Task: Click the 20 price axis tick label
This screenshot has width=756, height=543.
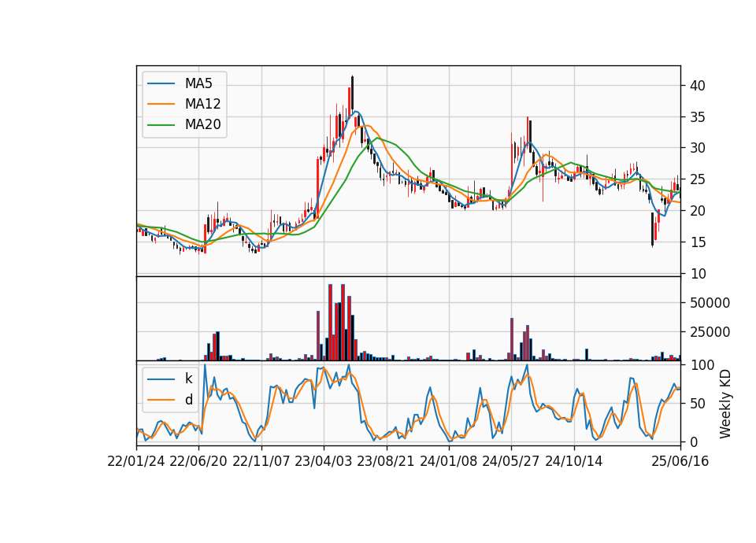Action: (698, 211)
